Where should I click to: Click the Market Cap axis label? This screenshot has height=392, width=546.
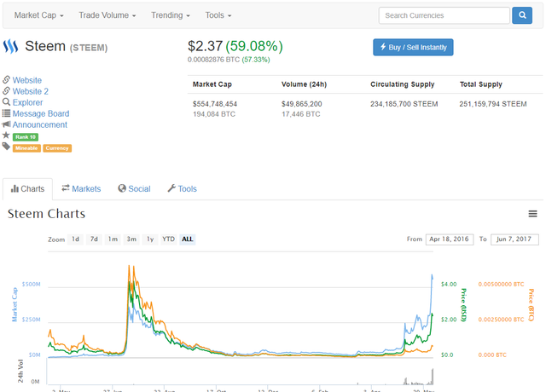15,304
